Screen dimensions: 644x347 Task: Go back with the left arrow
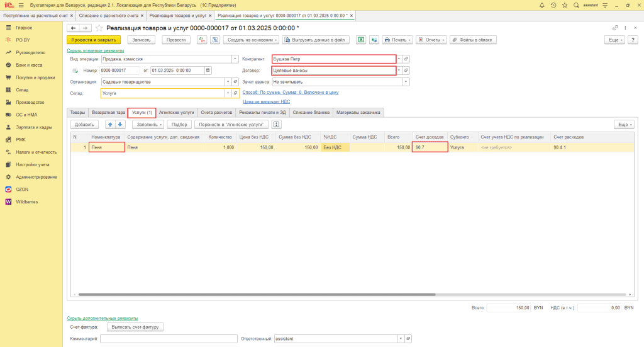[x=73, y=28]
